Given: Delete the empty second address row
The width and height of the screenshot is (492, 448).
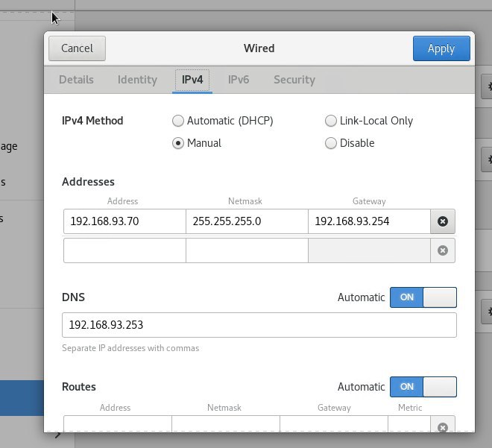Looking at the screenshot, I should (x=442, y=250).
